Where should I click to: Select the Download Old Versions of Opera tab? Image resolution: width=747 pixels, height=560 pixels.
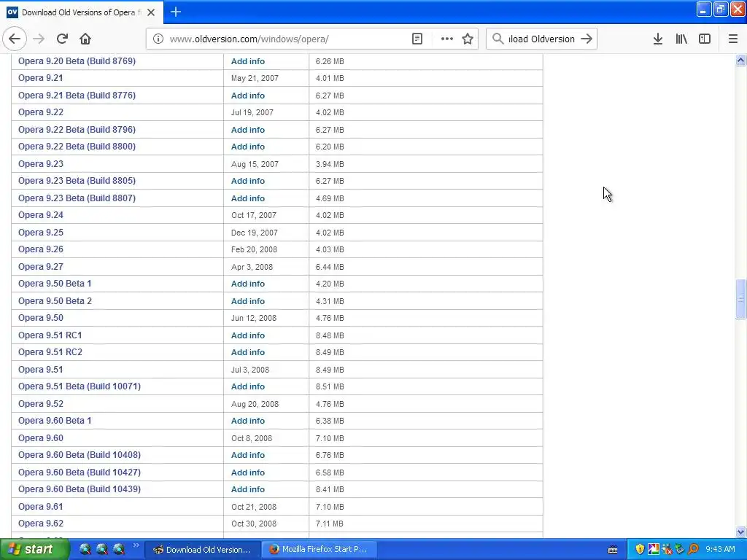[82, 12]
